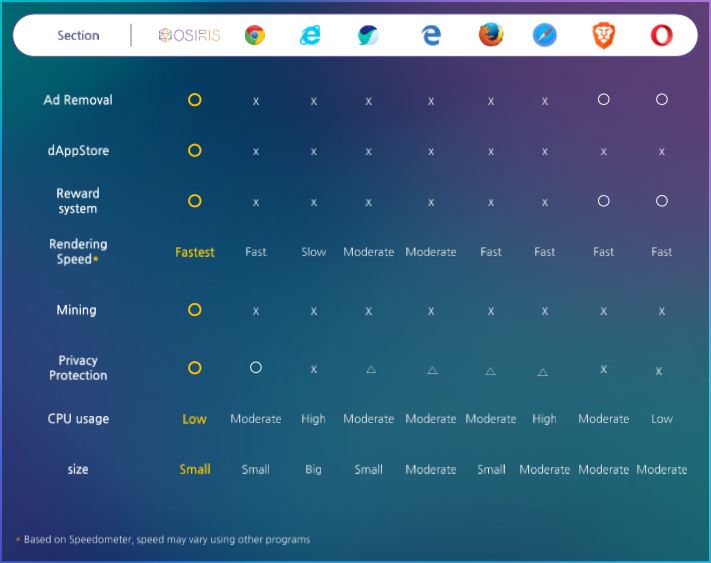Select the Ad Removal circle in Brave column
The image size is (711, 563).
pos(604,99)
